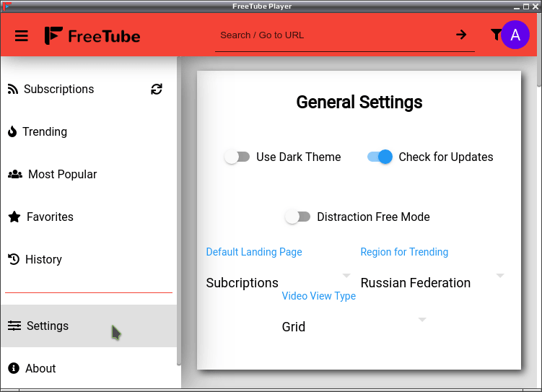The image size is (542, 392).
Task: Click the Favorites star icon
Action: (14, 217)
